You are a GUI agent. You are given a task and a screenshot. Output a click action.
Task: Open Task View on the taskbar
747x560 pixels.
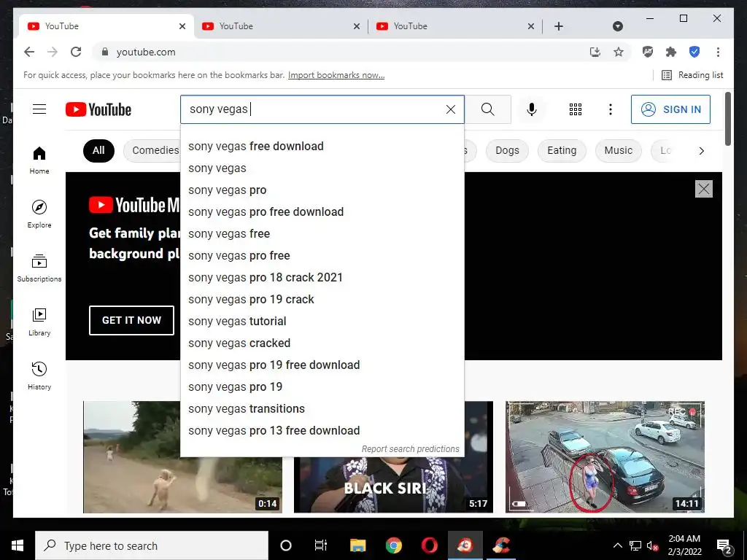click(x=321, y=545)
